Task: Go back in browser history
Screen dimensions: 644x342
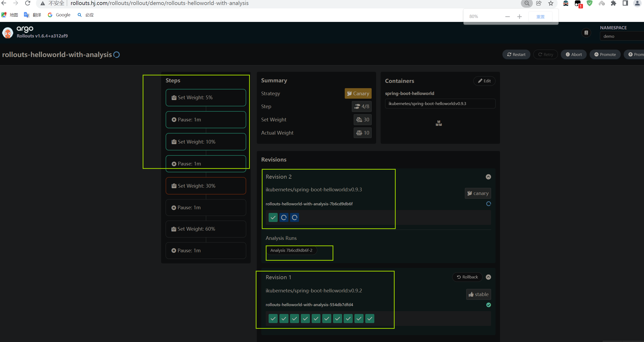Action: pos(4,3)
